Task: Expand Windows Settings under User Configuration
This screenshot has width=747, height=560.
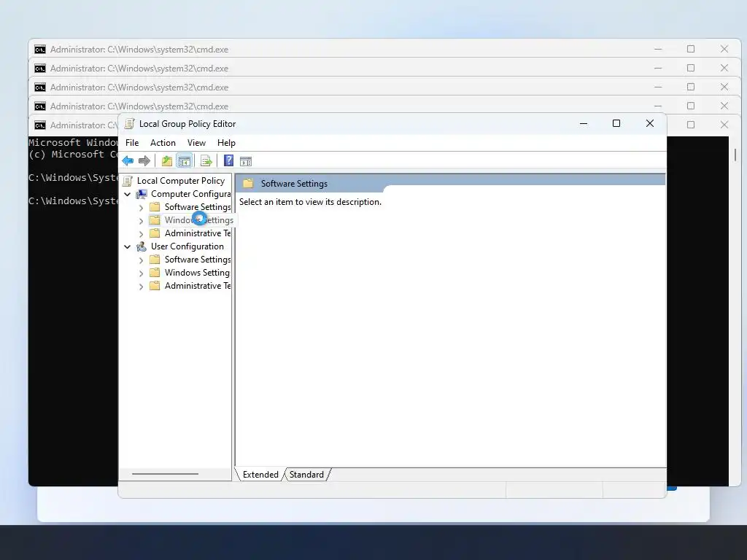Action: 141,273
